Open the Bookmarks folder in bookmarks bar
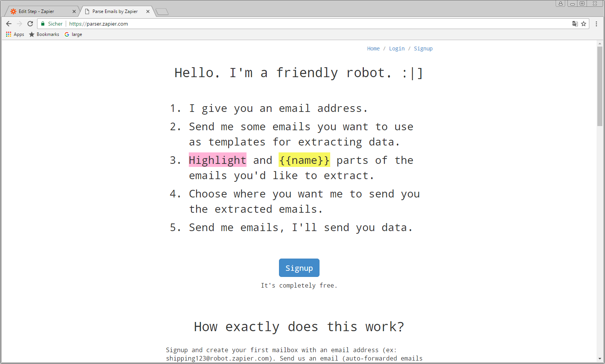The height and width of the screenshot is (364, 605). 44,34
